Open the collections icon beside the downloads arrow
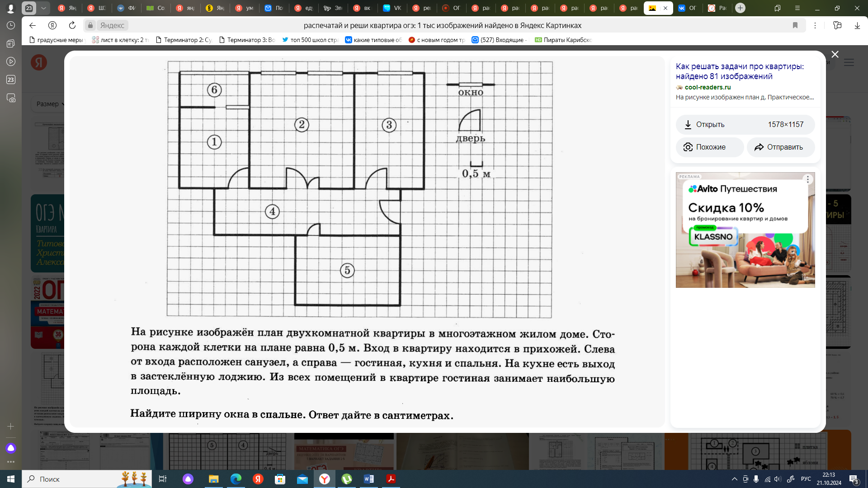The image size is (868, 488). (837, 25)
